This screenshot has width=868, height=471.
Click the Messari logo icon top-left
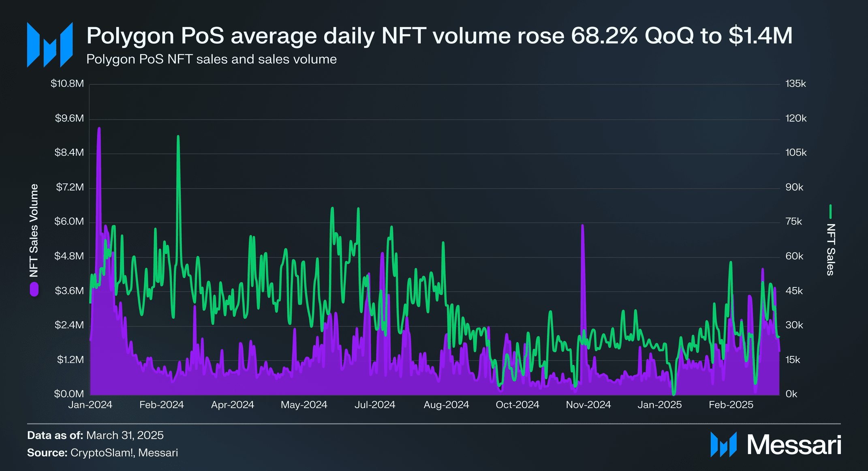(49, 45)
